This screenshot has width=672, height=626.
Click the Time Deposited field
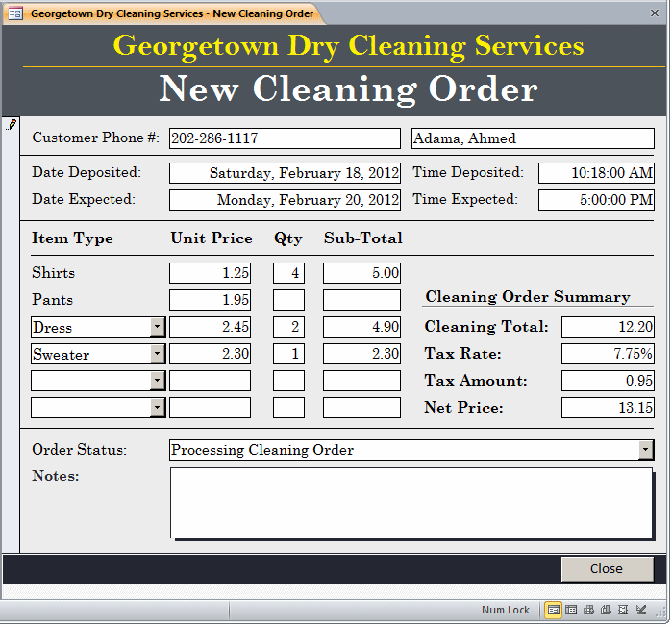pos(596,173)
